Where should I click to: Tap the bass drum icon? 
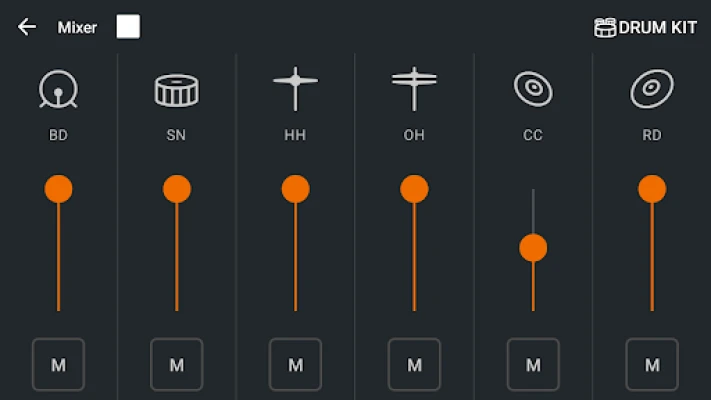58,90
